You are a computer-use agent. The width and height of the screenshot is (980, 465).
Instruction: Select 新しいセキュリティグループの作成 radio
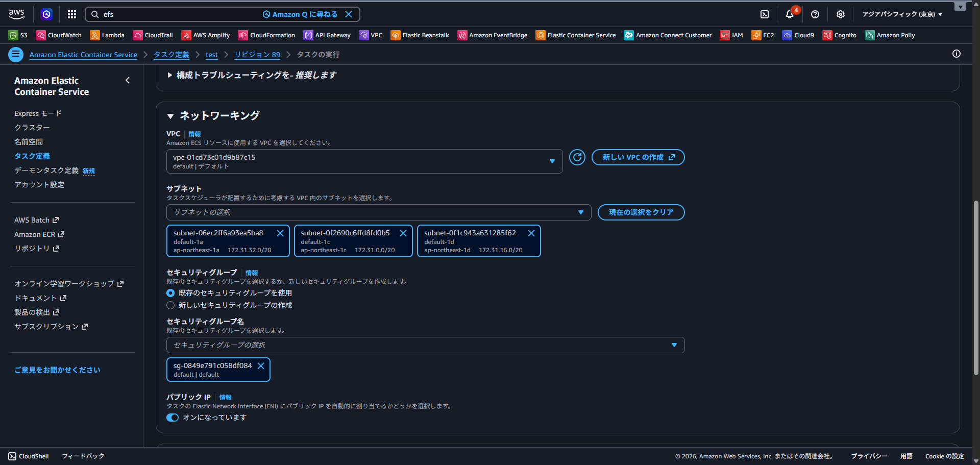(170, 305)
